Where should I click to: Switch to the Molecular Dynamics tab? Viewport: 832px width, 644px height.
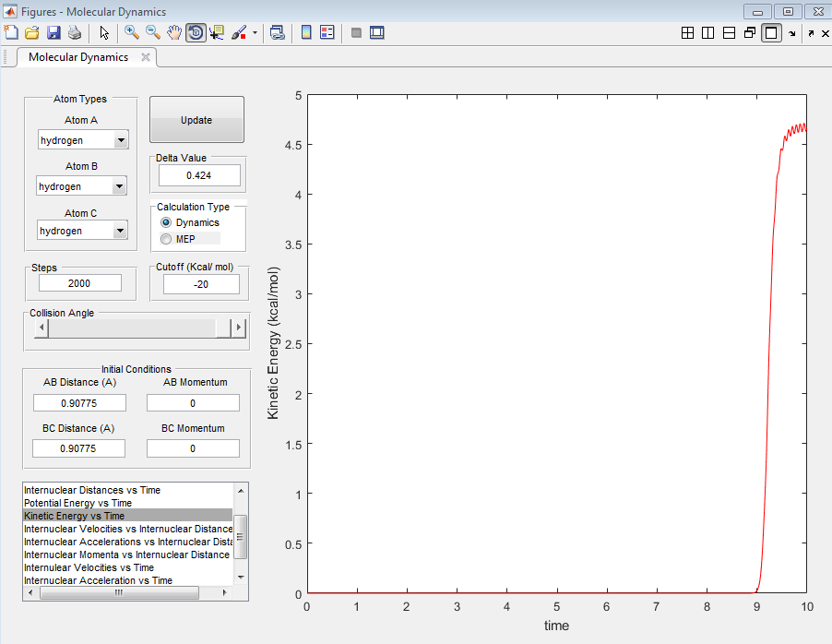click(x=78, y=57)
